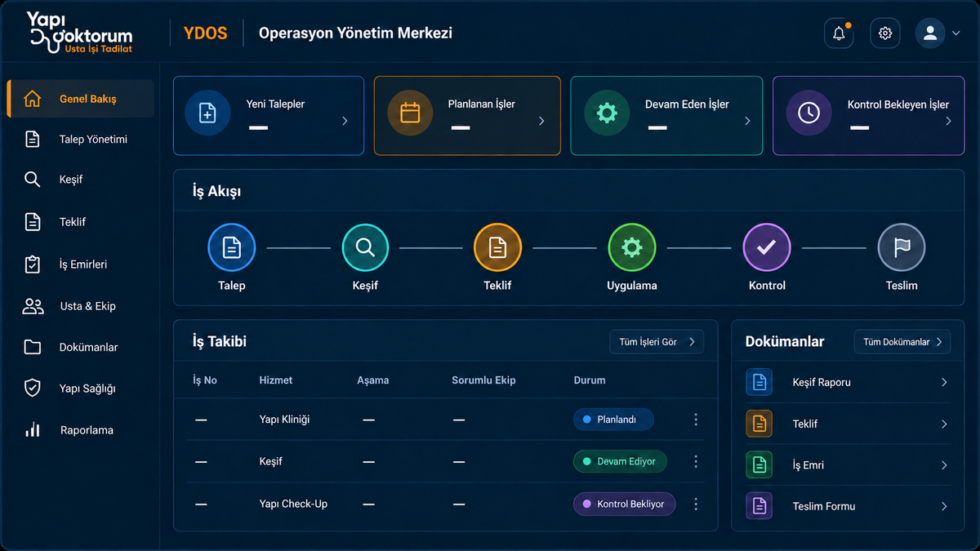The height and width of the screenshot is (551, 980).
Task: Open options menu for Yapı Check-Up row
Action: coord(696,504)
